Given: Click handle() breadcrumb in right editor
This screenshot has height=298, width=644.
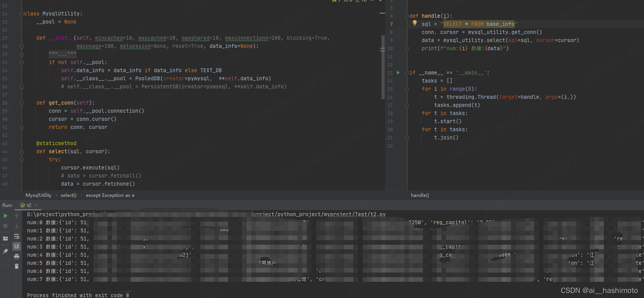Looking at the screenshot, I should (420, 195).
